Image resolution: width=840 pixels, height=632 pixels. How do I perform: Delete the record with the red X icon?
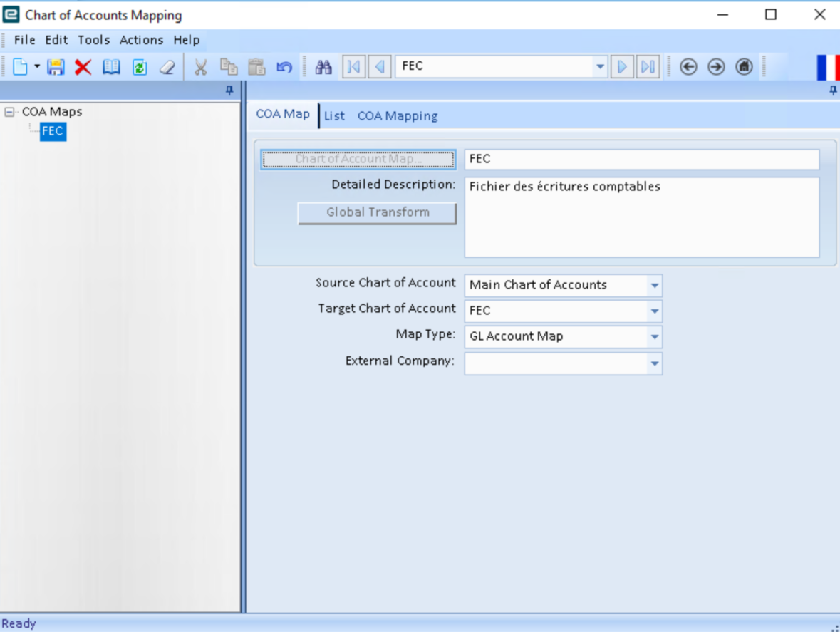[x=83, y=67]
